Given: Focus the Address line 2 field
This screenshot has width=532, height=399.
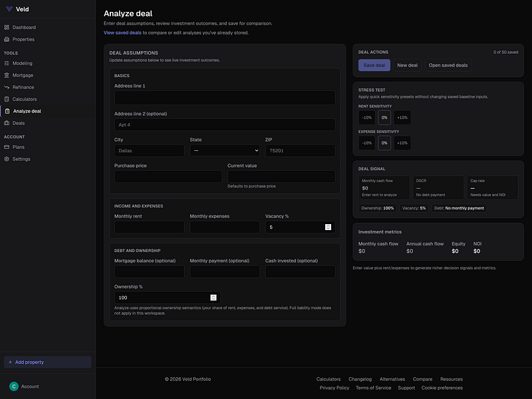Looking at the screenshot, I should tap(225, 125).
